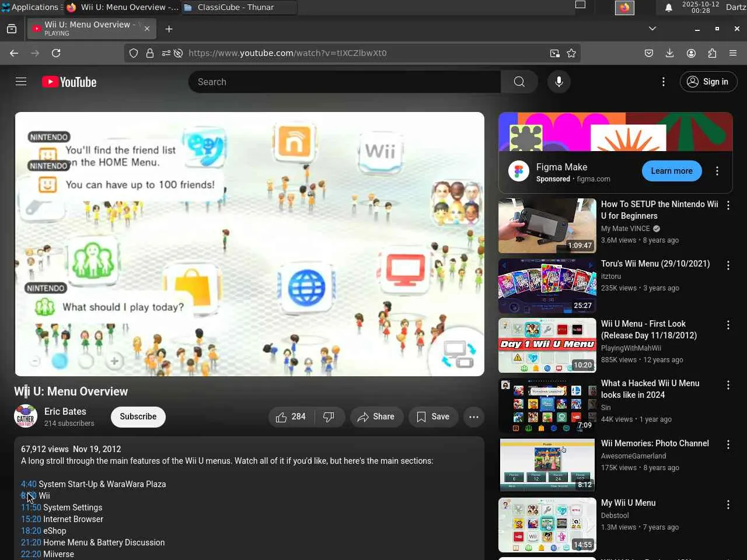This screenshot has height=560, width=747.
Task: Open the Figma Make sponsored title
Action: (561, 167)
